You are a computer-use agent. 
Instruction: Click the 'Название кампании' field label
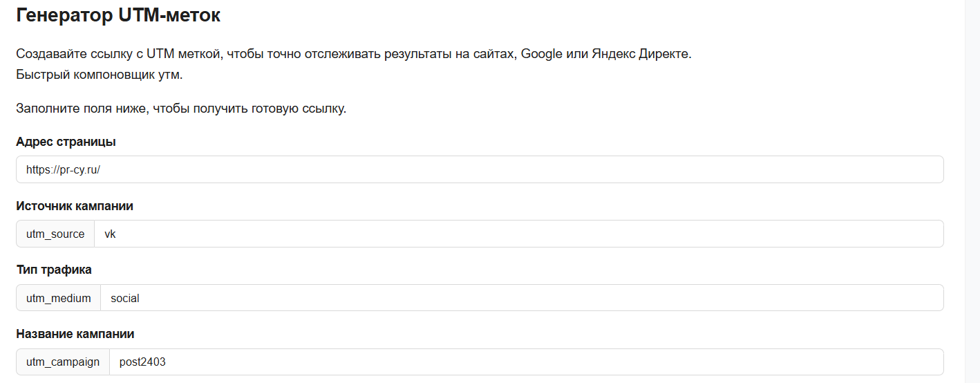[x=75, y=334]
